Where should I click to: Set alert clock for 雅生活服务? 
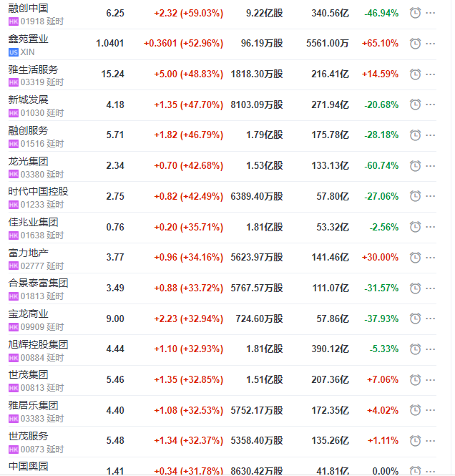pyautogui.click(x=415, y=74)
